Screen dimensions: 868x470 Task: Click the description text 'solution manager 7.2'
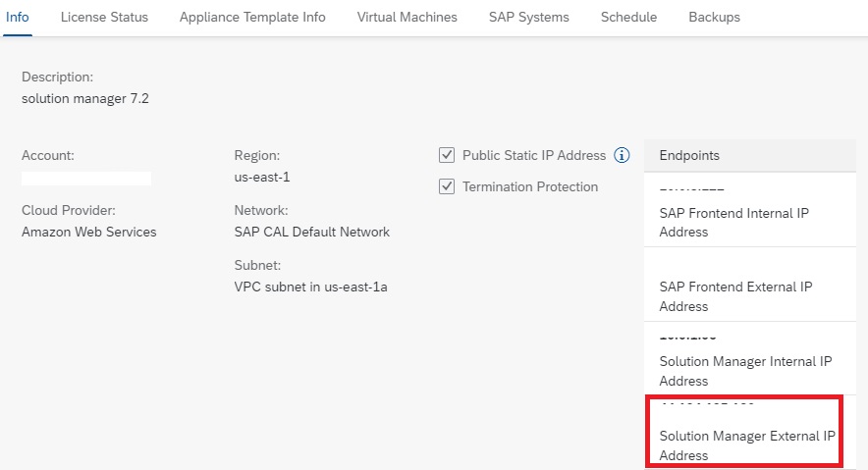(85, 98)
